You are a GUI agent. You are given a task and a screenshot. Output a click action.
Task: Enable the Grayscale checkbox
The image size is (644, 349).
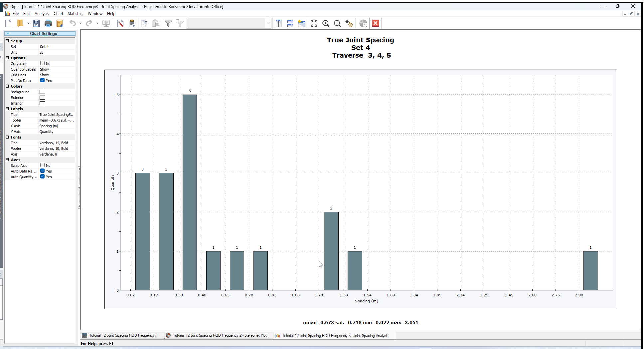[43, 63]
